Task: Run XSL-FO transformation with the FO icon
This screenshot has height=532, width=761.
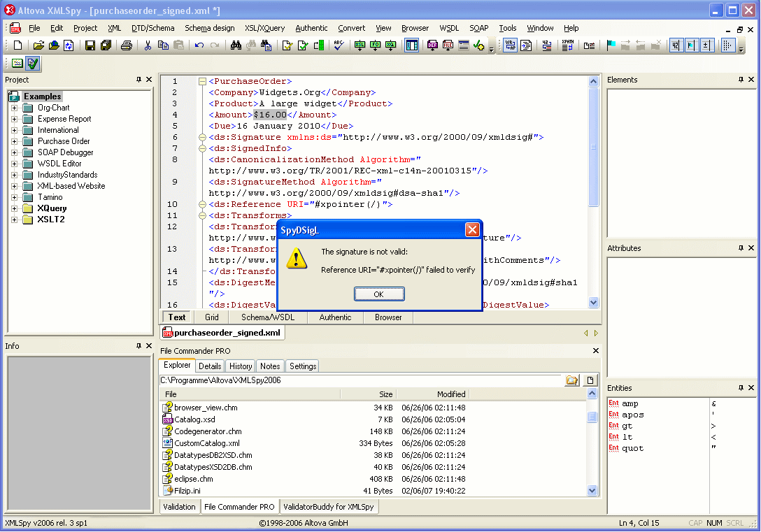Action: (x=375, y=45)
